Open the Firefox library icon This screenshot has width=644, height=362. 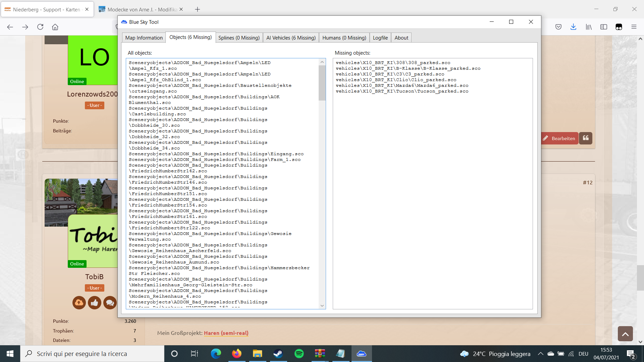pos(589,27)
